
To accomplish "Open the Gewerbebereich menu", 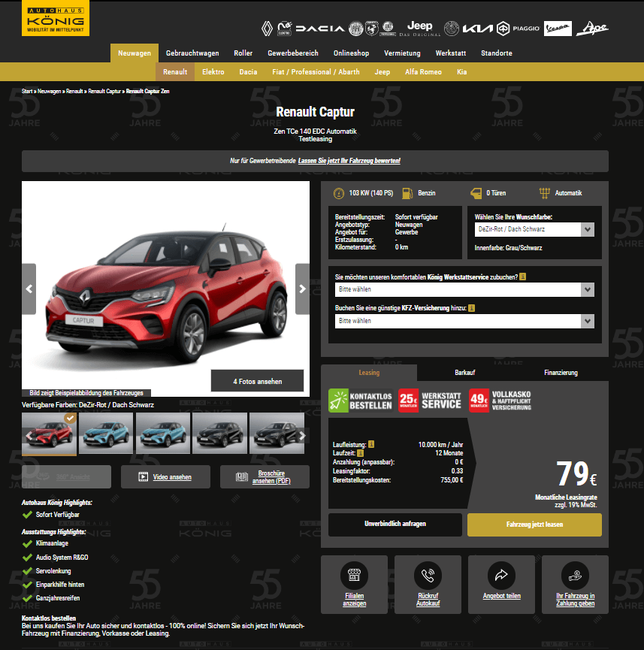I will pyautogui.click(x=293, y=53).
